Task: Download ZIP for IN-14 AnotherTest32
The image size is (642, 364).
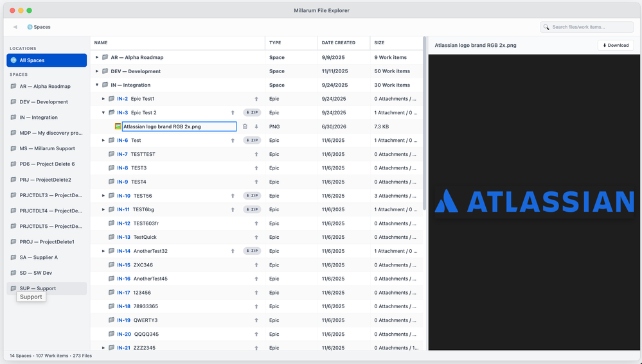Action: 252,251
